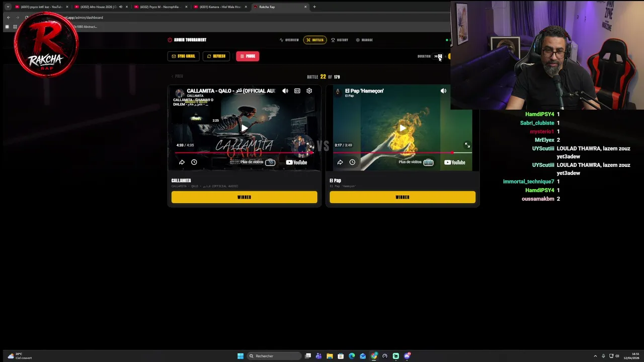Mute the El Pap 'Hameçon' video
Image resolution: width=644 pixels, height=362 pixels.
click(443, 91)
